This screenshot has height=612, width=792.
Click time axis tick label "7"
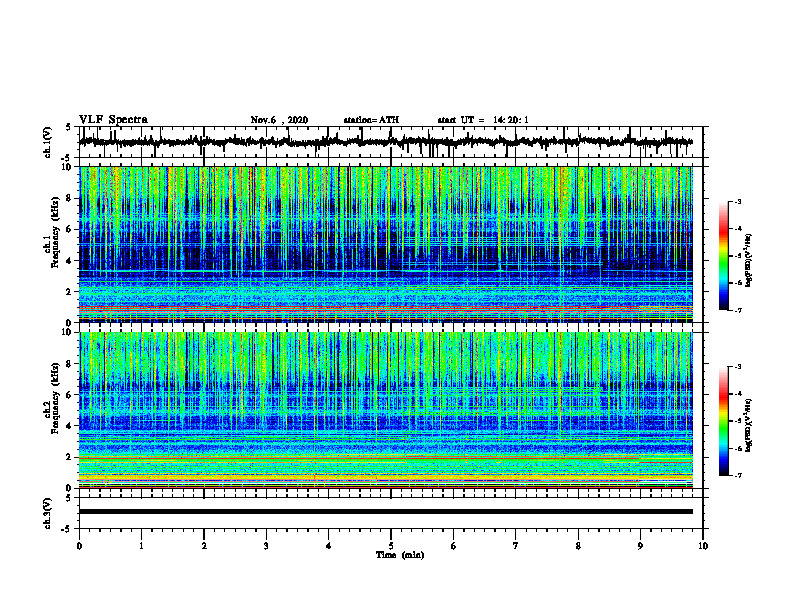(x=516, y=546)
